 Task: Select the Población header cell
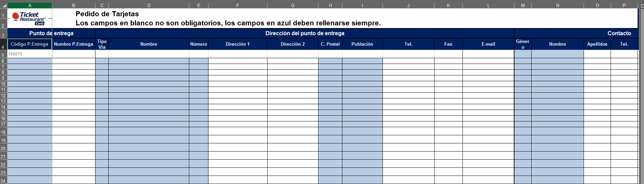pos(362,44)
